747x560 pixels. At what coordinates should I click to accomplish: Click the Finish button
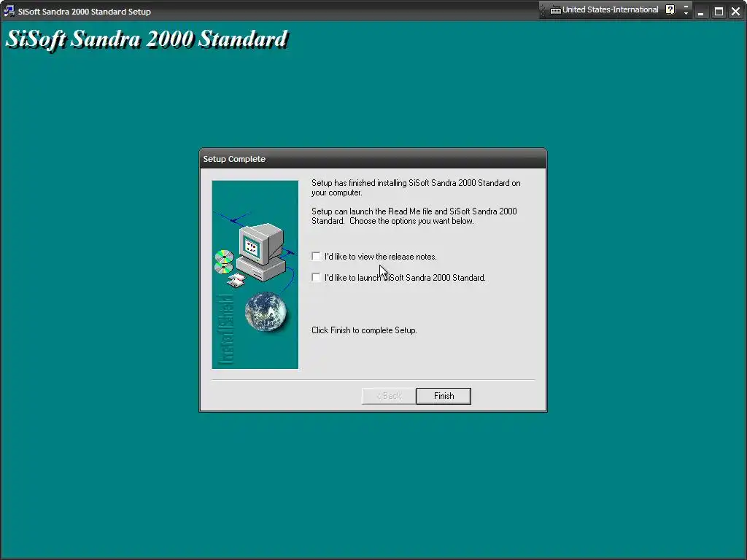(444, 396)
